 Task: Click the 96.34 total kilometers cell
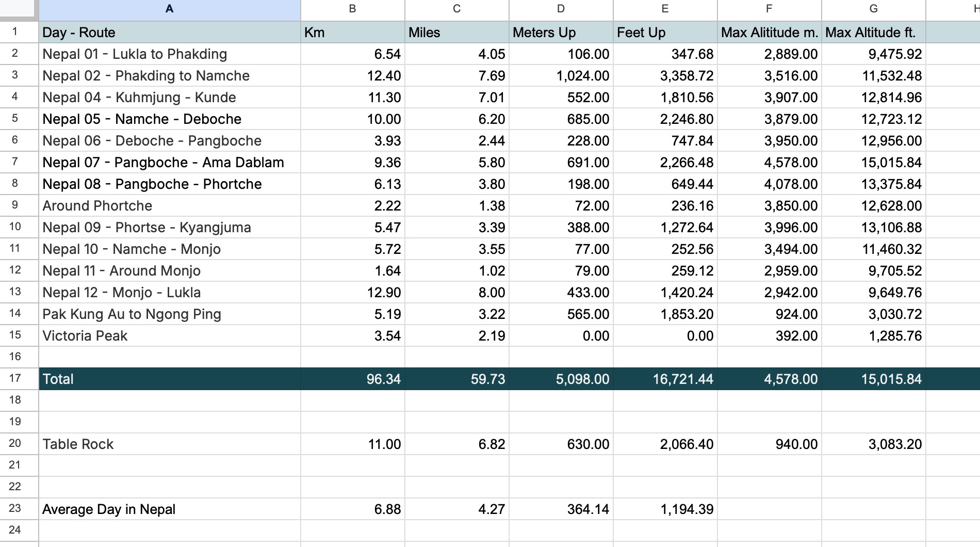352,378
